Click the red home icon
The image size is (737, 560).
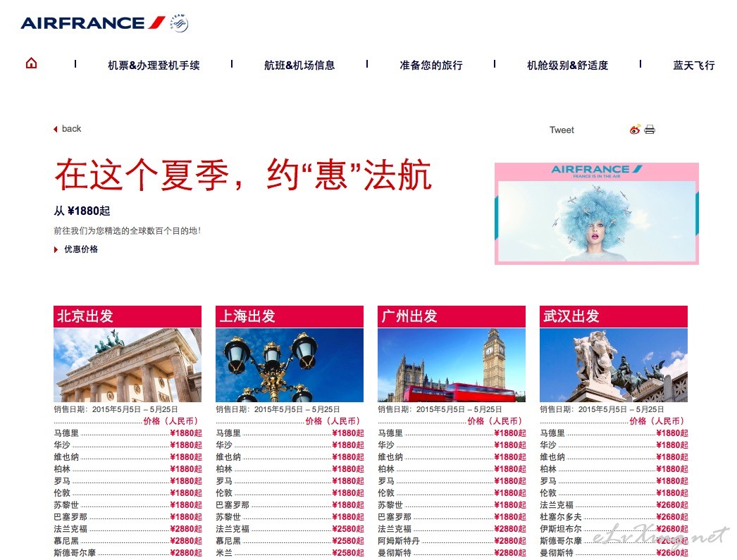click(x=32, y=63)
